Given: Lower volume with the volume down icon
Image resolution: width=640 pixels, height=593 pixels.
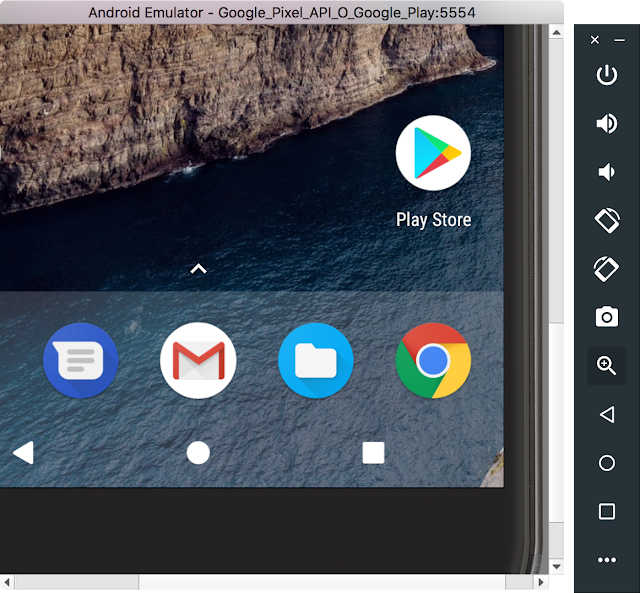Looking at the screenshot, I should pyautogui.click(x=607, y=172).
